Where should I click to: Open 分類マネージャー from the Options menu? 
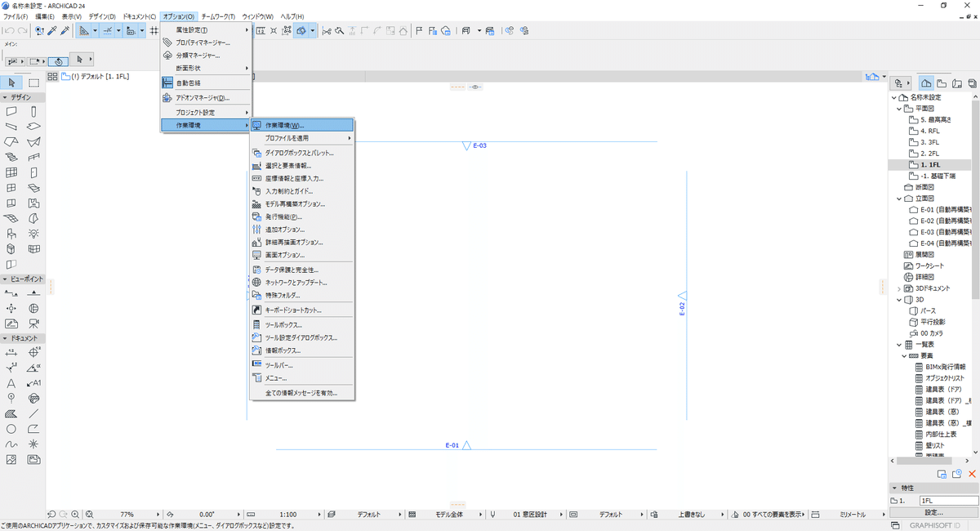207,56
